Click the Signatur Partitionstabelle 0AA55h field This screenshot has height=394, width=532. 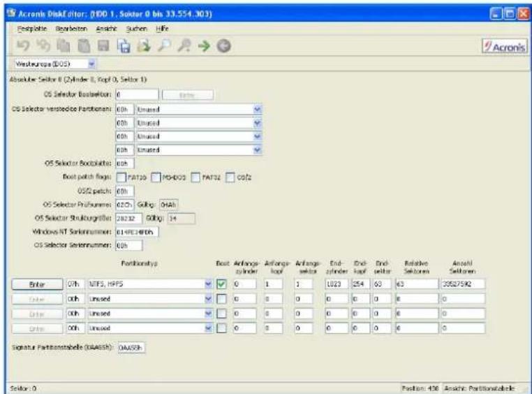point(132,347)
